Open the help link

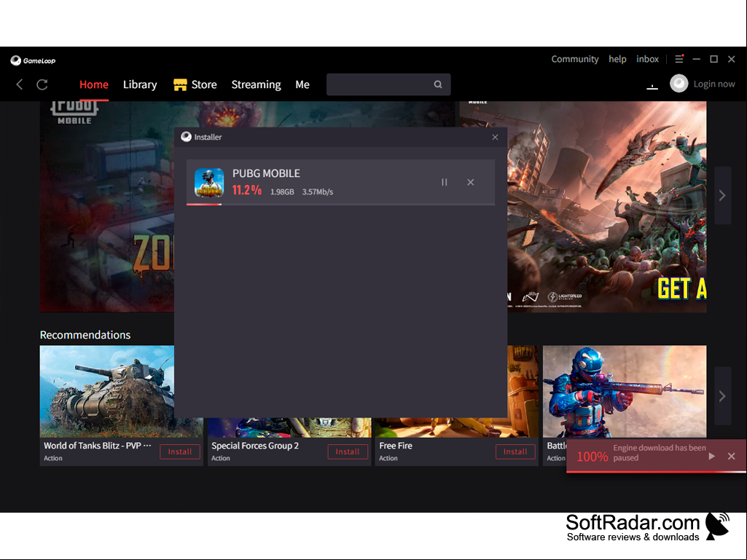click(x=617, y=59)
